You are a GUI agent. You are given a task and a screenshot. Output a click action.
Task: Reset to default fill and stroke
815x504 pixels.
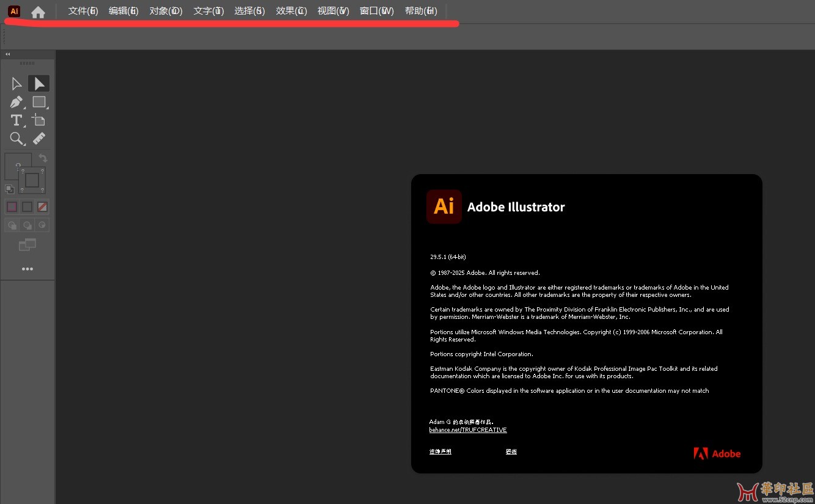click(10, 189)
